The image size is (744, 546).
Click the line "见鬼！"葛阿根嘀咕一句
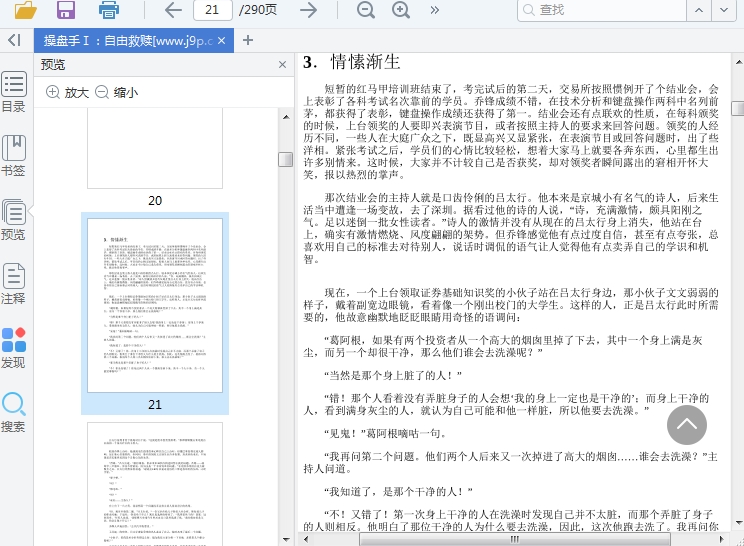pos(385,434)
